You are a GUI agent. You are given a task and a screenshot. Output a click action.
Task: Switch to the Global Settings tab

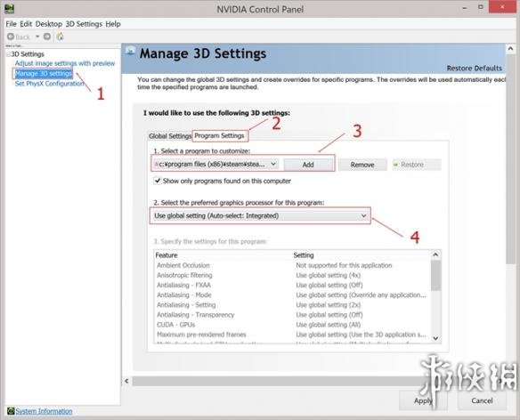[x=170, y=136]
